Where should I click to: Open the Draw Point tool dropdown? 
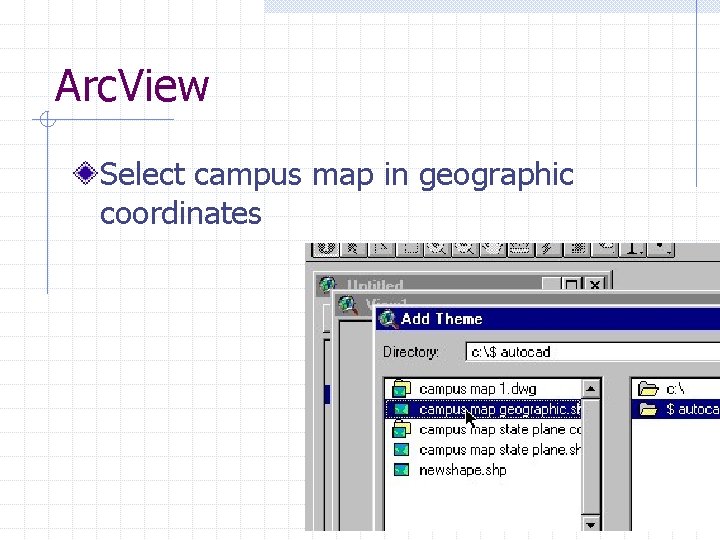pos(661,249)
